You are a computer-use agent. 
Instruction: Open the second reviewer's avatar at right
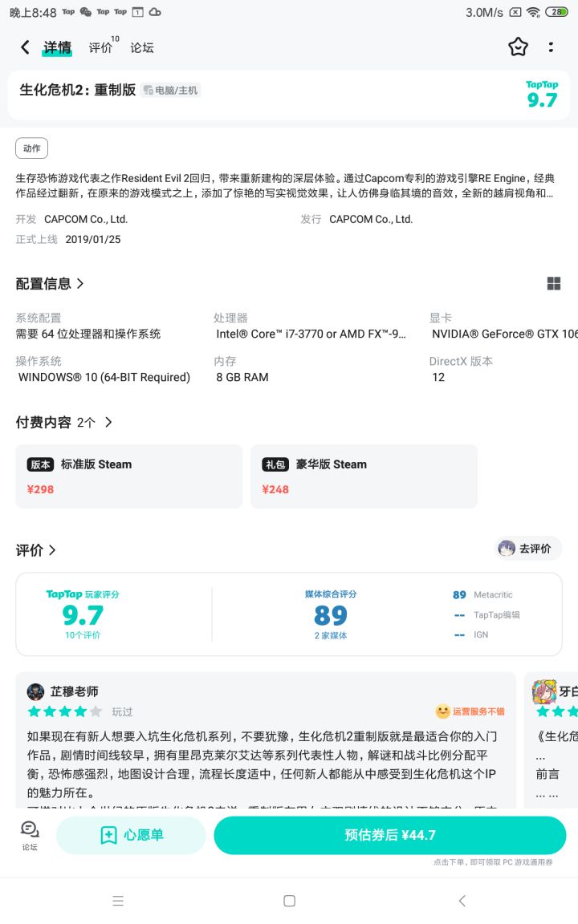click(x=543, y=691)
